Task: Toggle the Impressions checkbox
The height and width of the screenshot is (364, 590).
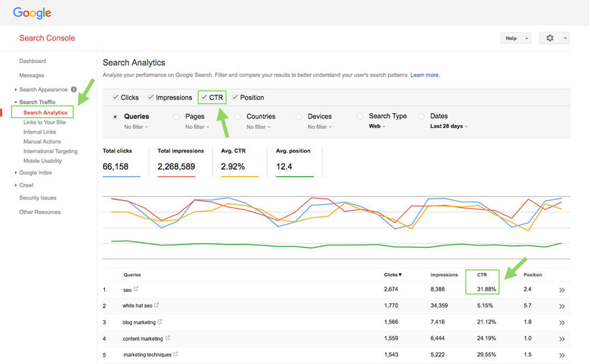Action: pos(151,98)
